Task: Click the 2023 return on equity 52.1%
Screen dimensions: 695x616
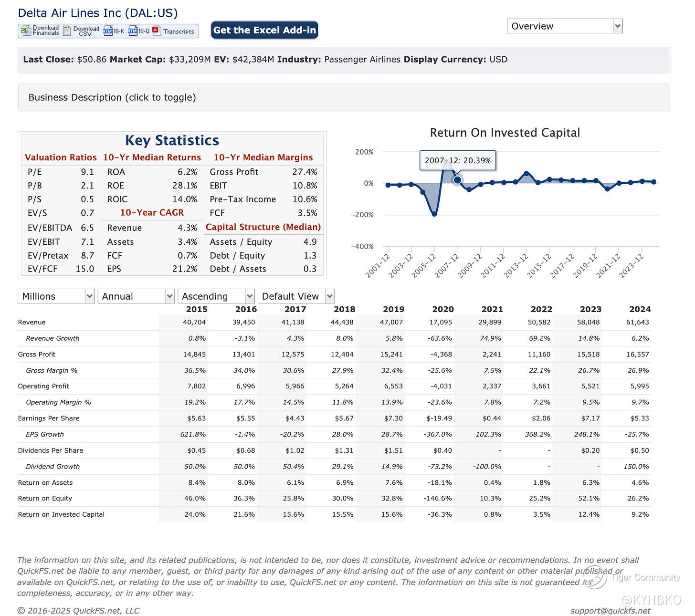Action: pyautogui.click(x=590, y=498)
